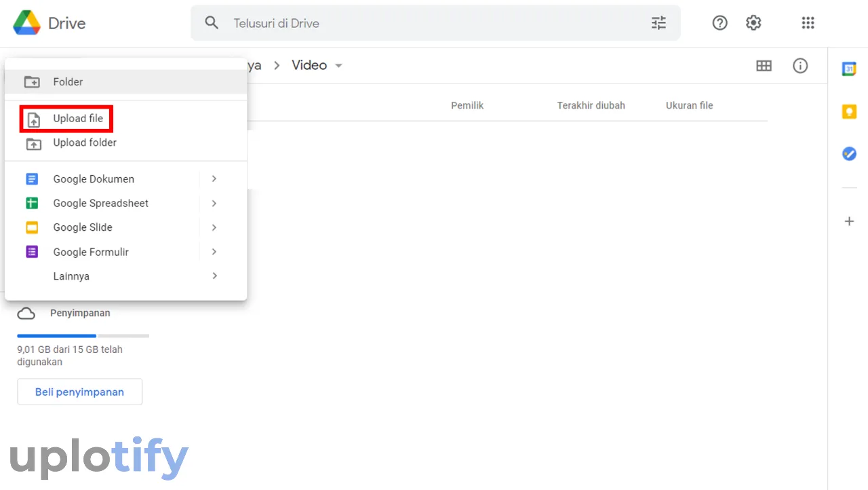Choose Upload file menu entry
Screen dimensions: 868x490
(126, 119)
